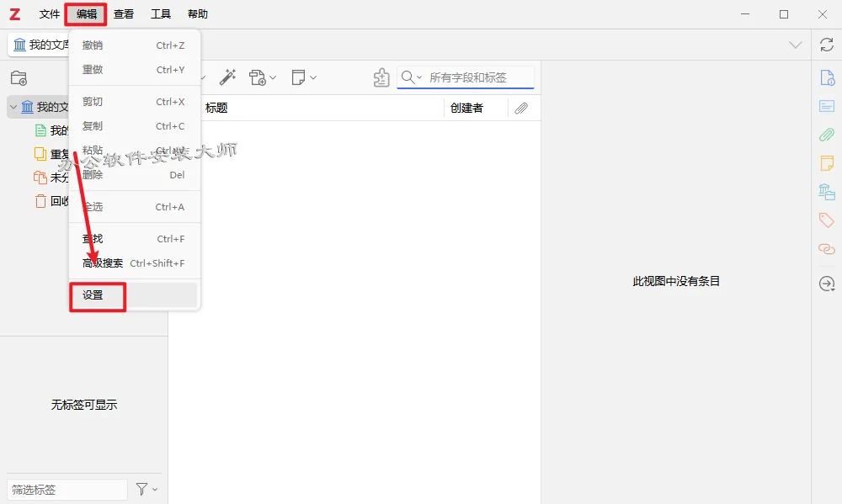Select the unfiled items tree entry
This screenshot has width=842, height=504.
51,178
